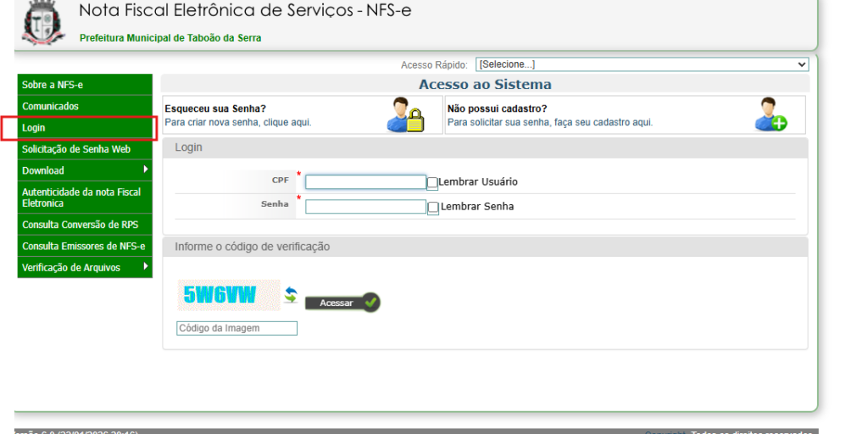The image size is (868, 434).
Task: Check the Lembrar Senha checkbox
Action: 432,207
